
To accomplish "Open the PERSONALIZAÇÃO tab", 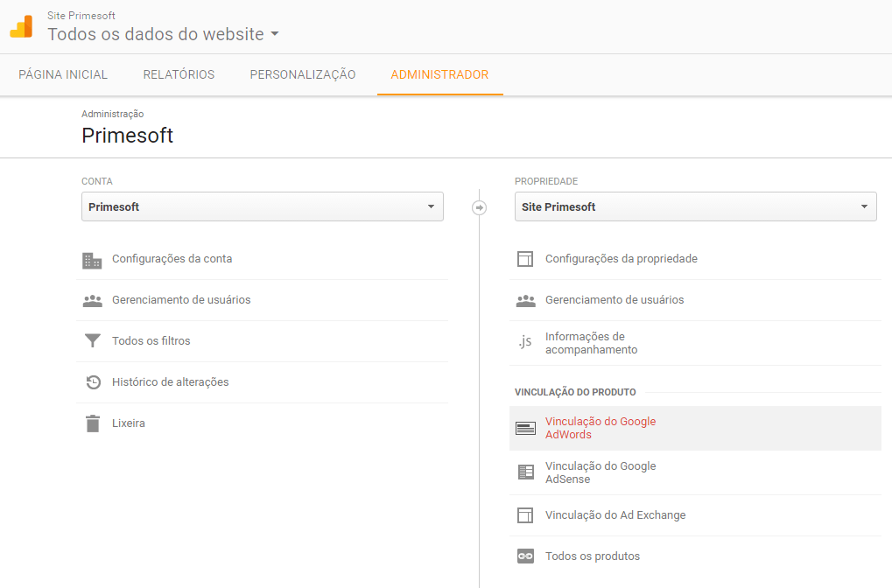I will (302, 74).
